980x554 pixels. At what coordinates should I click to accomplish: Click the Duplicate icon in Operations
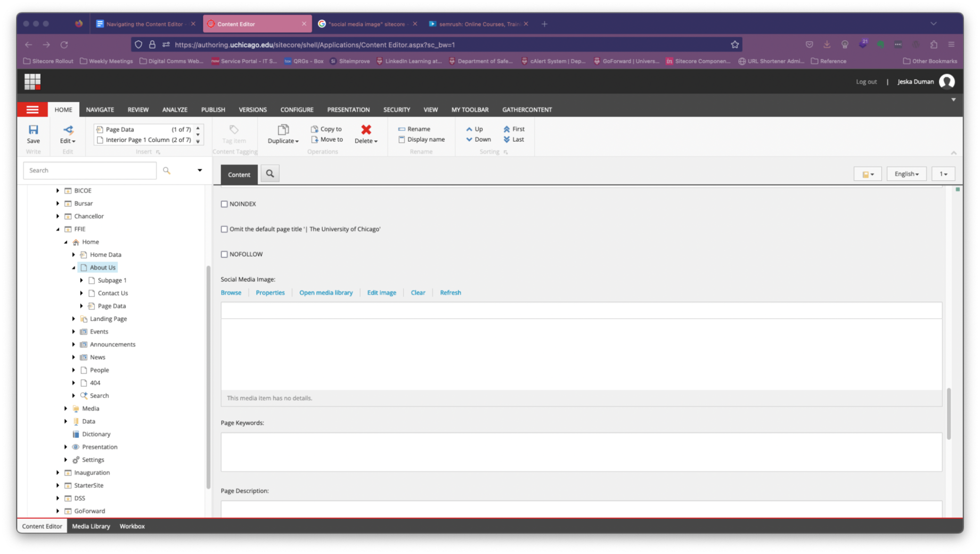pyautogui.click(x=283, y=130)
